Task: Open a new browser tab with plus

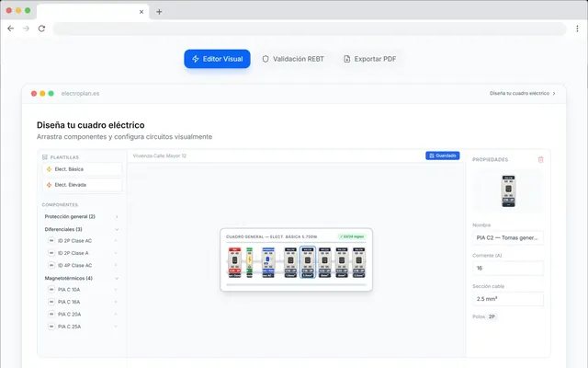Action: pyautogui.click(x=159, y=12)
